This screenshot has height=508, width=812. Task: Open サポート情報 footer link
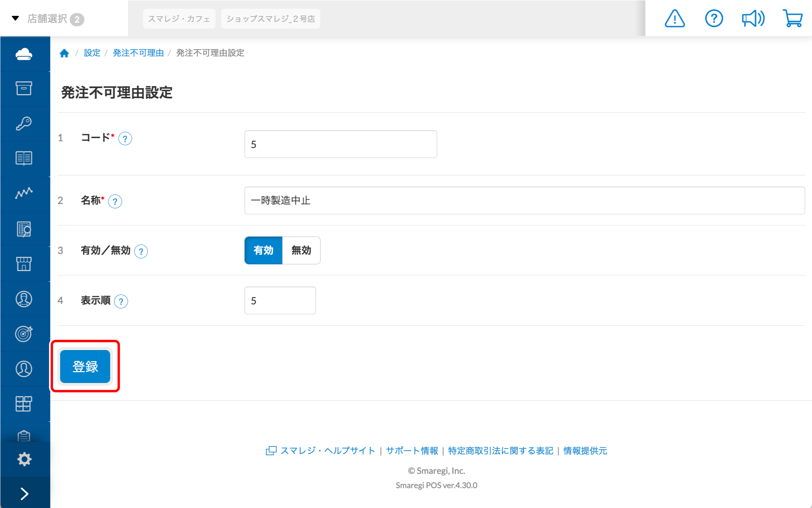pos(412,451)
